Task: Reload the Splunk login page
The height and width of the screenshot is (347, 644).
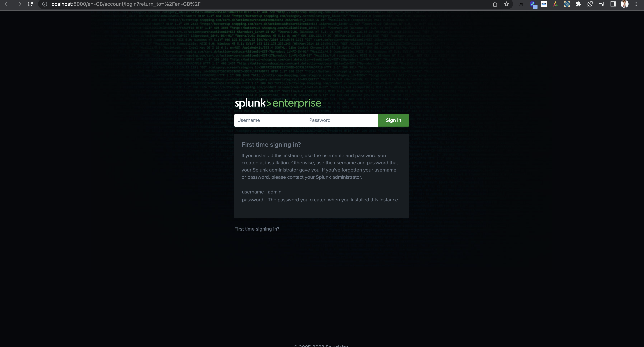Action: click(30, 4)
